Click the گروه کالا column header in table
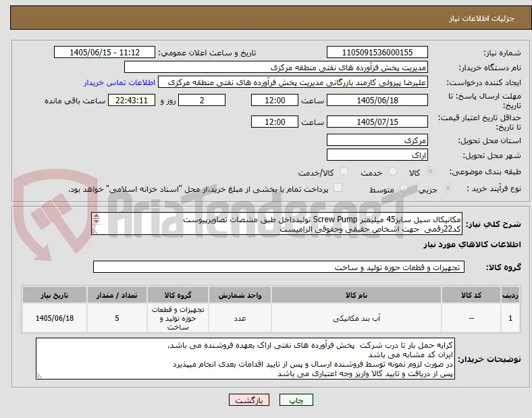The image size is (532, 418). (178, 295)
